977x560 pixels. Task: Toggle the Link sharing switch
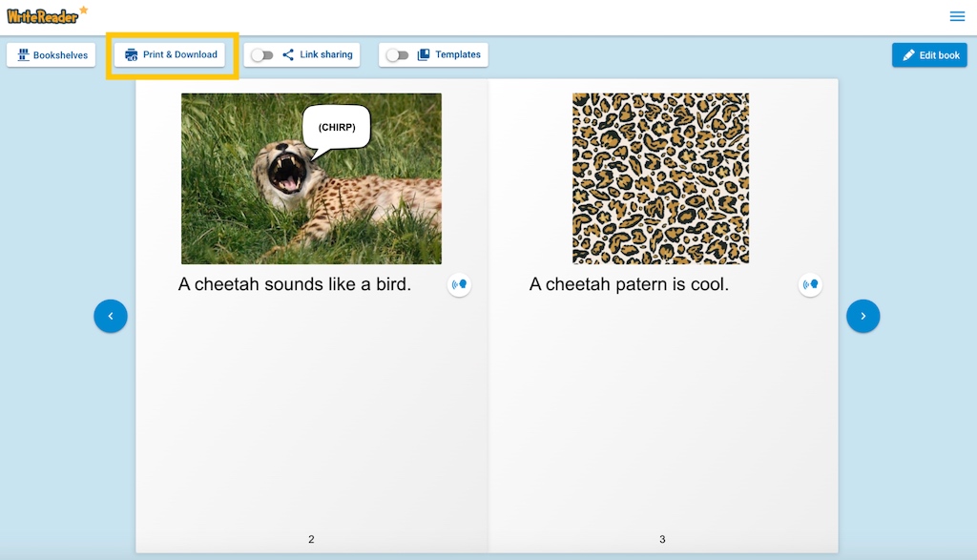tap(261, 55)
